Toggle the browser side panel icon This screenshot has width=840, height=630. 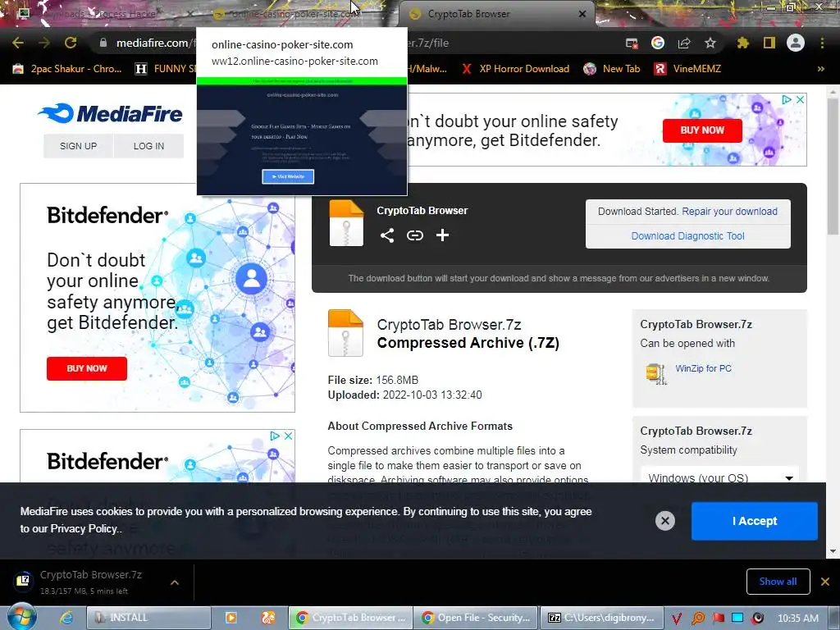click(769, 43)
